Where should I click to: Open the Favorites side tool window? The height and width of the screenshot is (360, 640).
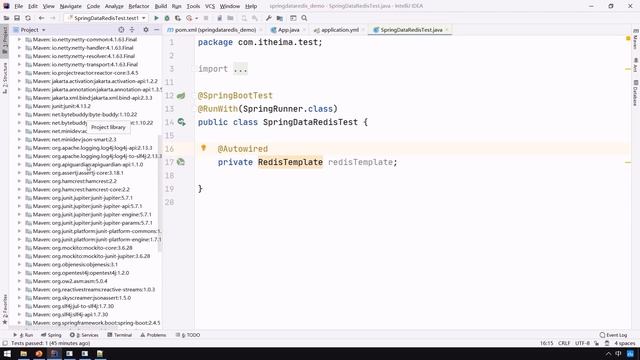5,309
